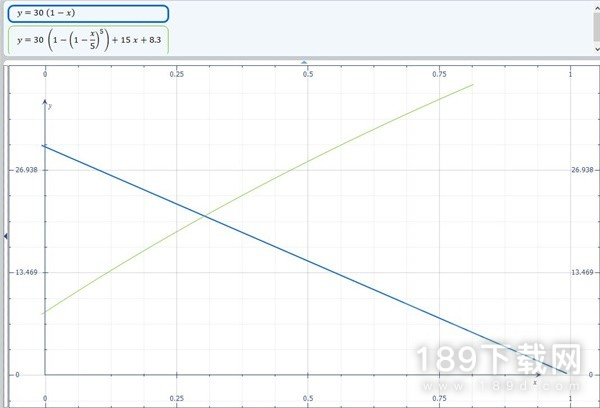Click the 0.5 mark on top ruler
Viewport: 600px width, 408px height.
[307, 73]
